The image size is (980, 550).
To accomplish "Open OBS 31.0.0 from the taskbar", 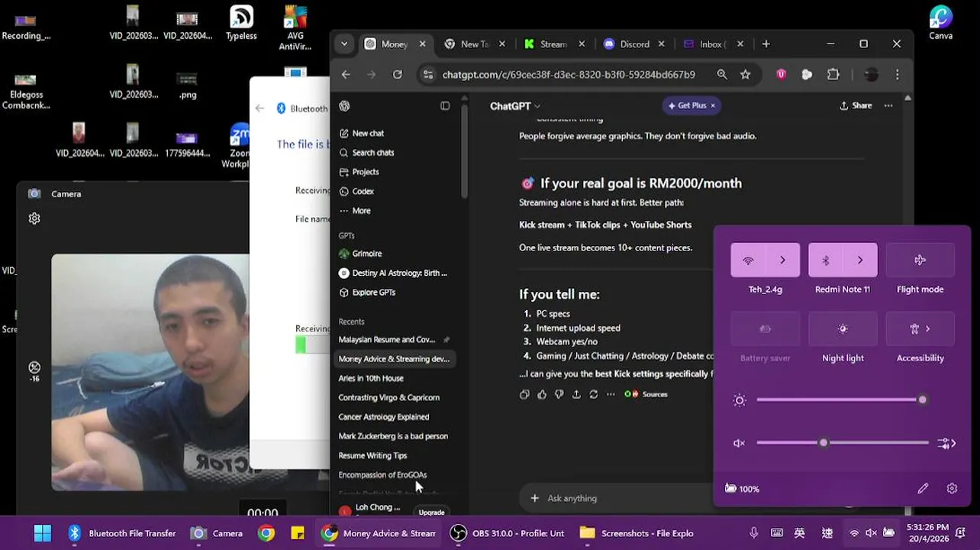I will point(507,533).
